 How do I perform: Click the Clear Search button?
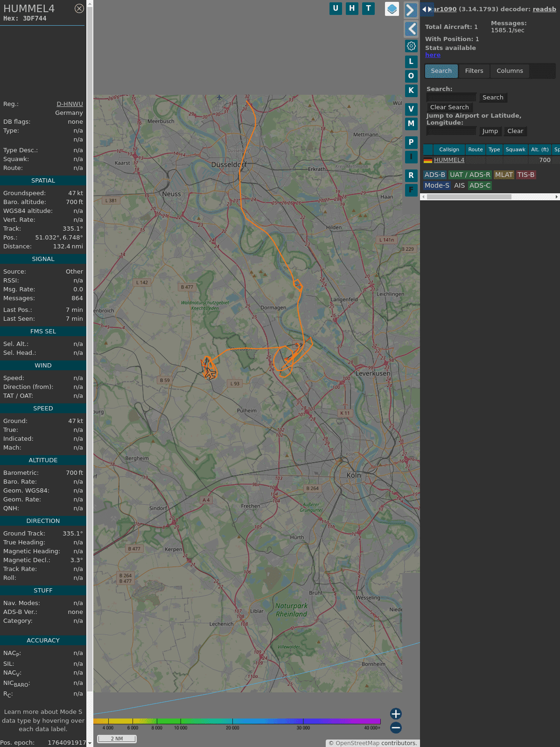449,107
